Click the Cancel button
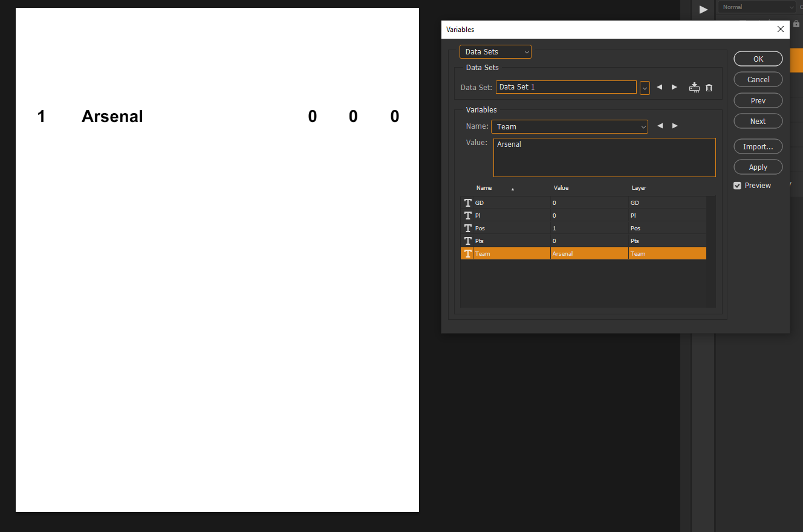Image resolution: width=803 pixels, height=532 pixels. click(758, 79)
